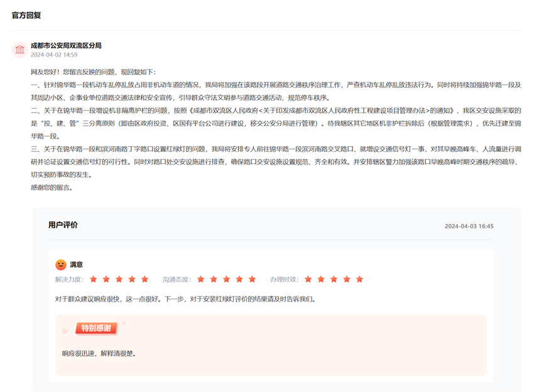Click the thanks message 响应很迅速，解释清很楚
This screenshot has width=534, height=392.
pyautogui.click(x=99, y=354)
